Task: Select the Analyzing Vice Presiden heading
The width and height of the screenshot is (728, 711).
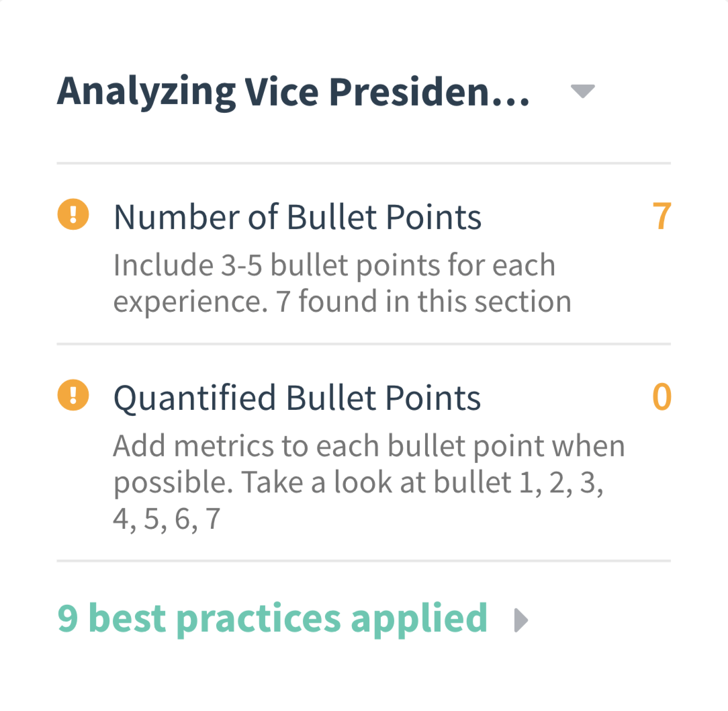Action: 293,91
